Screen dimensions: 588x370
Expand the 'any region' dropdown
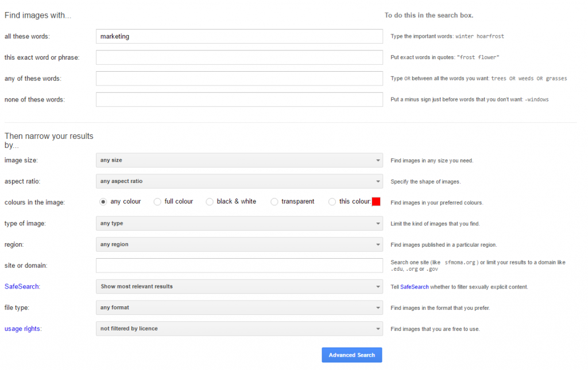239,244
